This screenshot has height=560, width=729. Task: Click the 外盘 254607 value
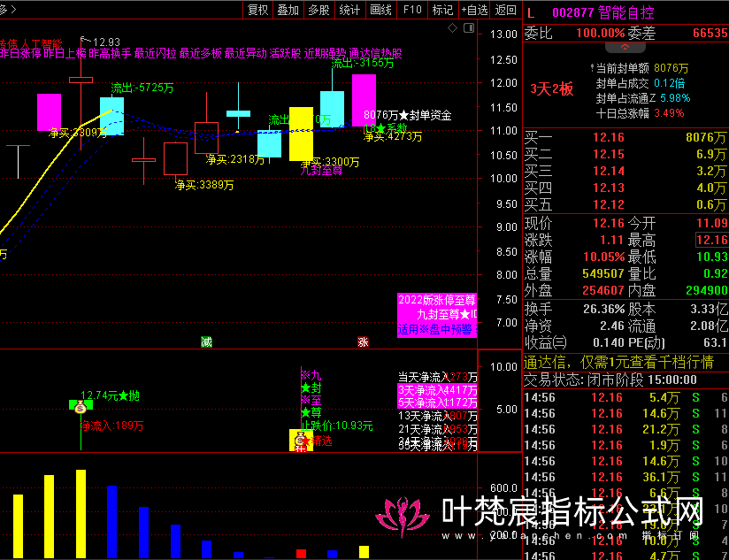click(603, 290)
